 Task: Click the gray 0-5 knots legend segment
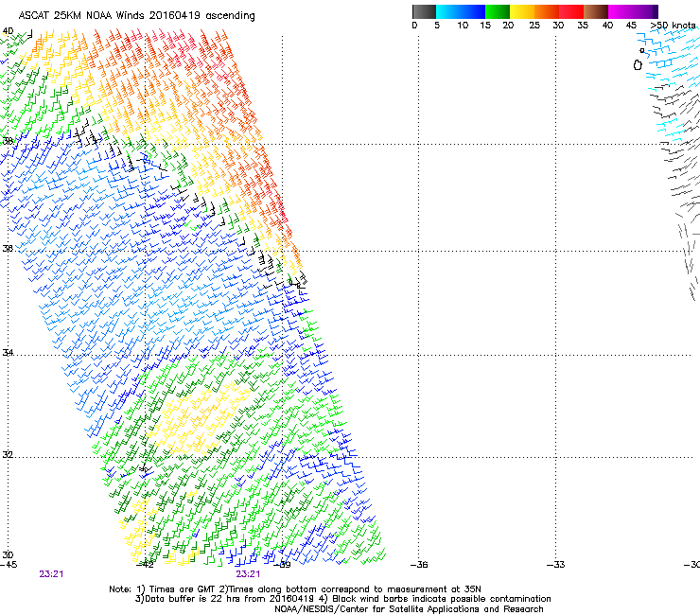(424, 11)
